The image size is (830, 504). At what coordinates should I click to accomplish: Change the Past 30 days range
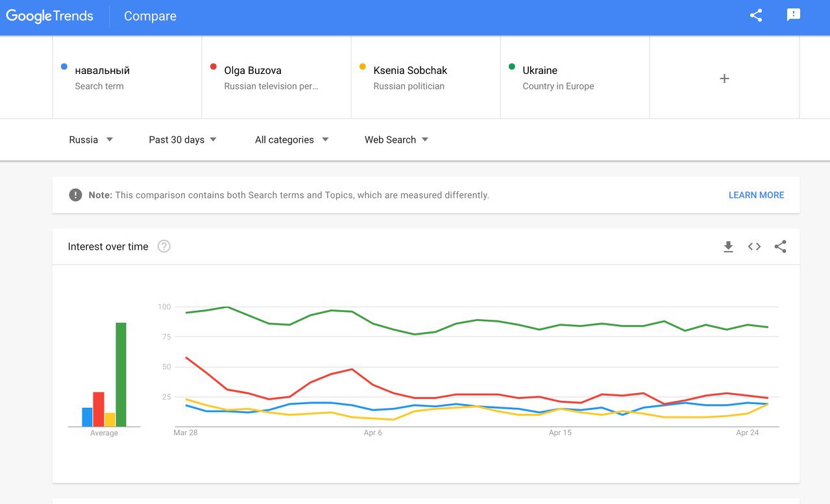click(x=182, y=139)
